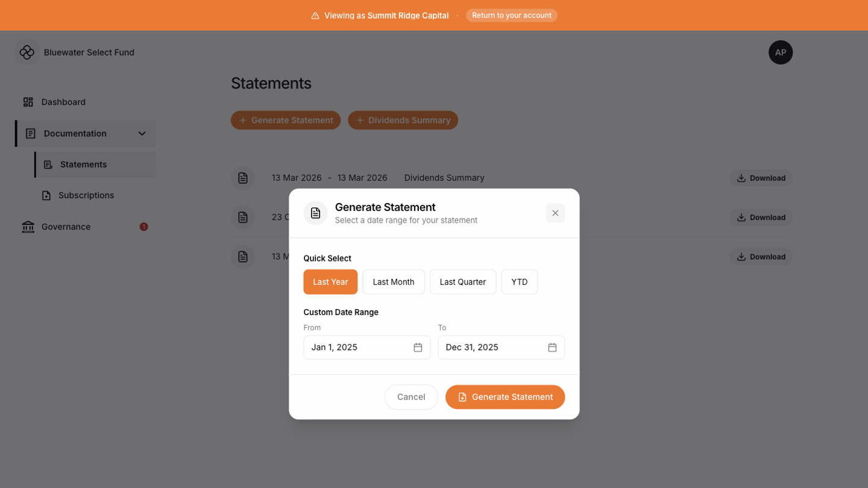Click the Bluewater Select Fund logo icon
Viewport: 868px width, 488px height.
click(27, 52)
